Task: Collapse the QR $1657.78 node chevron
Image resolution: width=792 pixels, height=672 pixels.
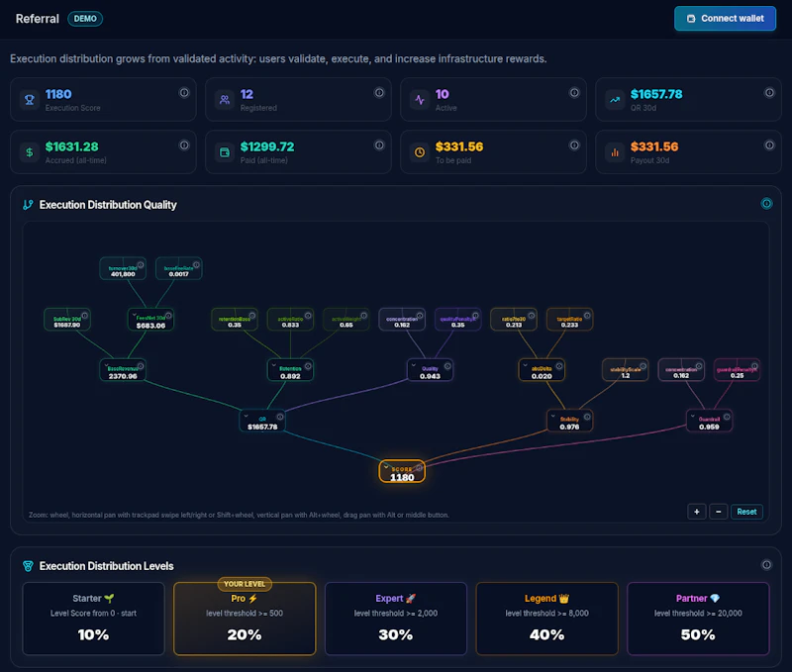Action: (246, 416)
